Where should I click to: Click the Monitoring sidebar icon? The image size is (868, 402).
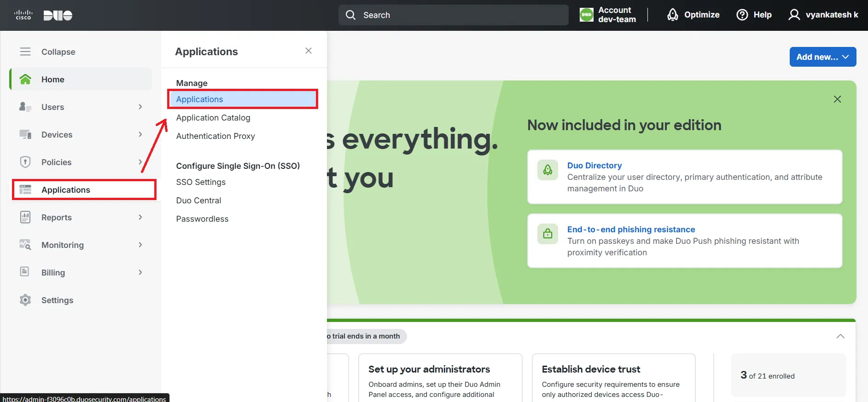pyautogui.click(x=25, y=245)
